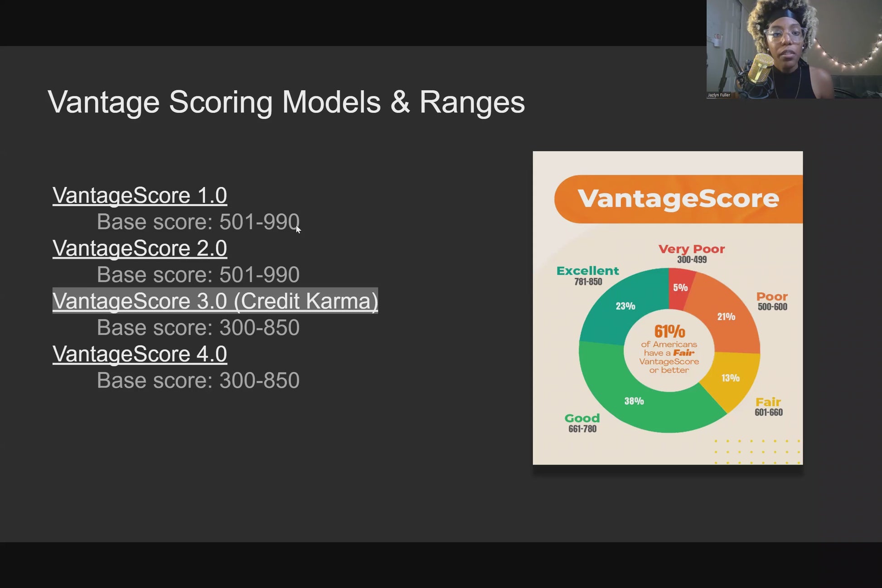Click the VantageScore 1.0 underlined heading
Viewport: 882px width, 588px height.
140,195
